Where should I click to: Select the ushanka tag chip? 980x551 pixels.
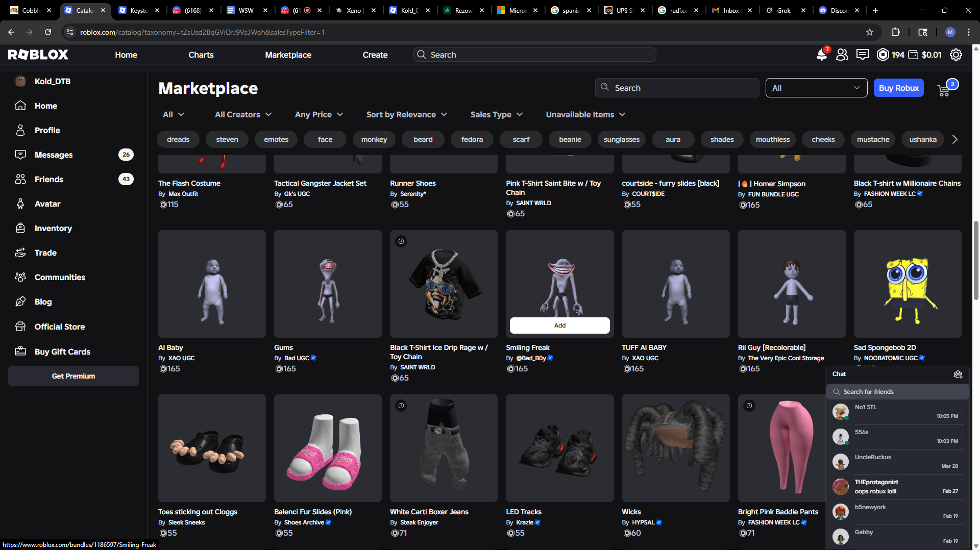(x=923, y=139)
